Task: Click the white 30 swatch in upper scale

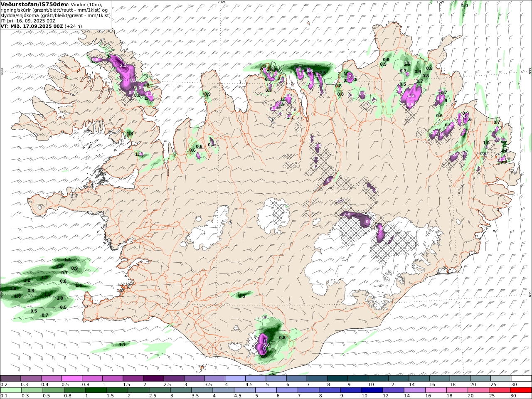Action: [520, 378]
